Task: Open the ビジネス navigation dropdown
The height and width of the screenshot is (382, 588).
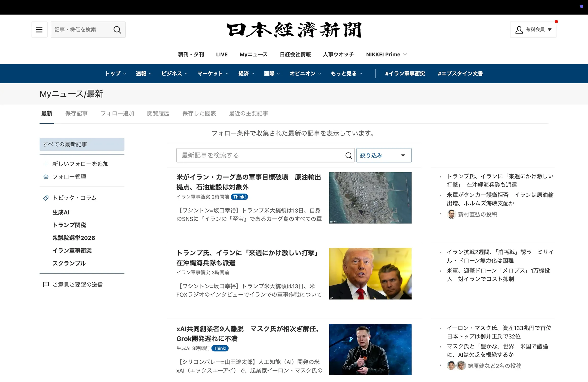Action: 174,74
